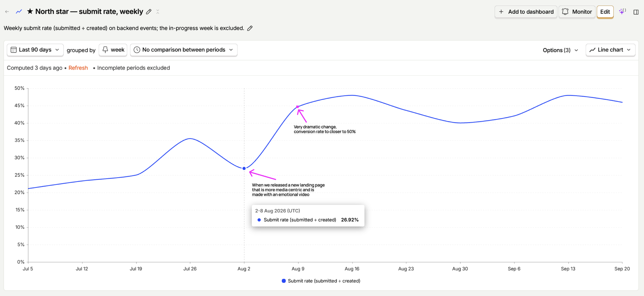
Task: Open No comparison between periods dropdown
Action: tap(184, 50)
